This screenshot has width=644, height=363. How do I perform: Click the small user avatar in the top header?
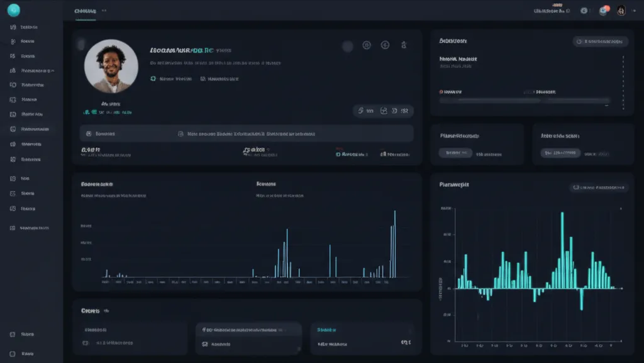coord(621,11)
